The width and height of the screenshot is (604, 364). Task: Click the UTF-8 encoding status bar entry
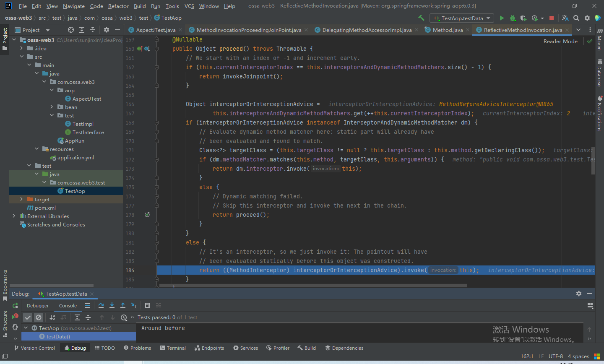pyautogui.click(x=556, y=356)
